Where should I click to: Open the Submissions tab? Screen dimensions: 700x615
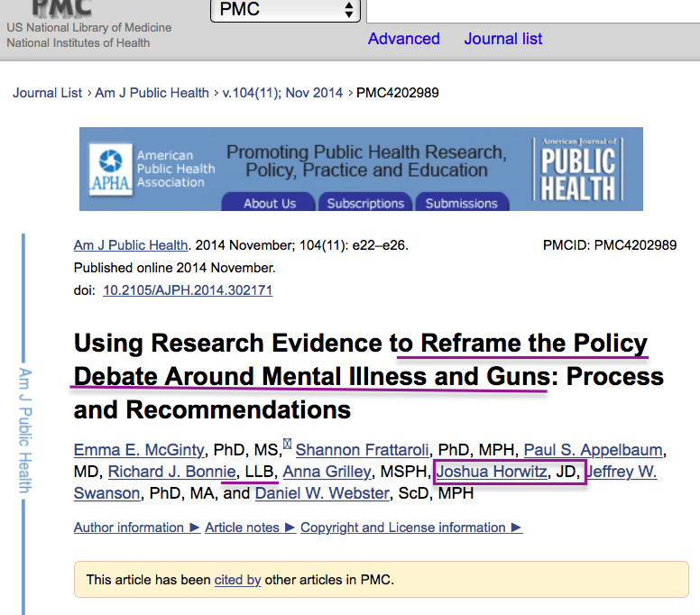coord(461,203)
